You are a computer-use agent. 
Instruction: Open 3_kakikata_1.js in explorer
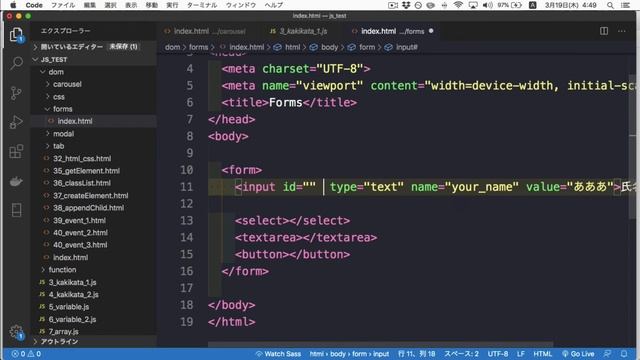coord(93,282)
